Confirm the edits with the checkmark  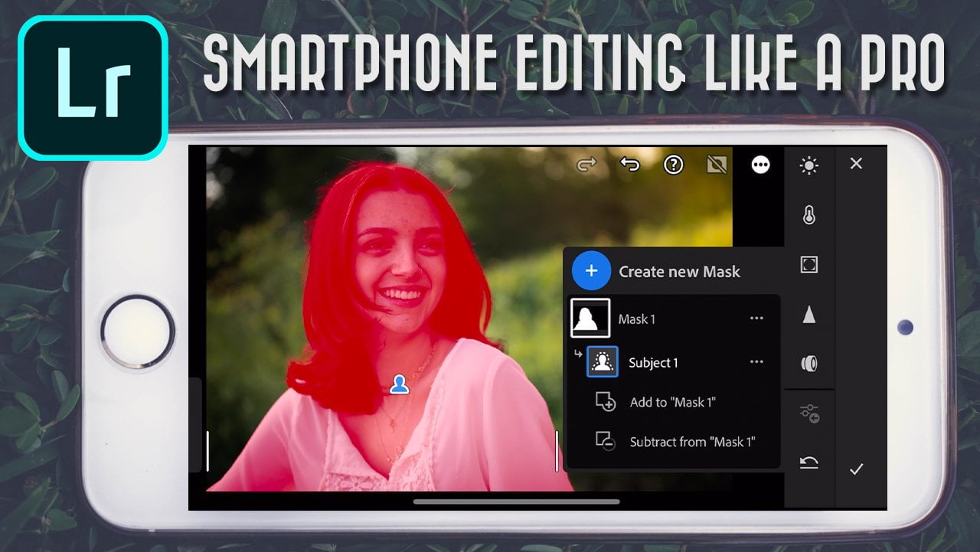pos(856,469)
